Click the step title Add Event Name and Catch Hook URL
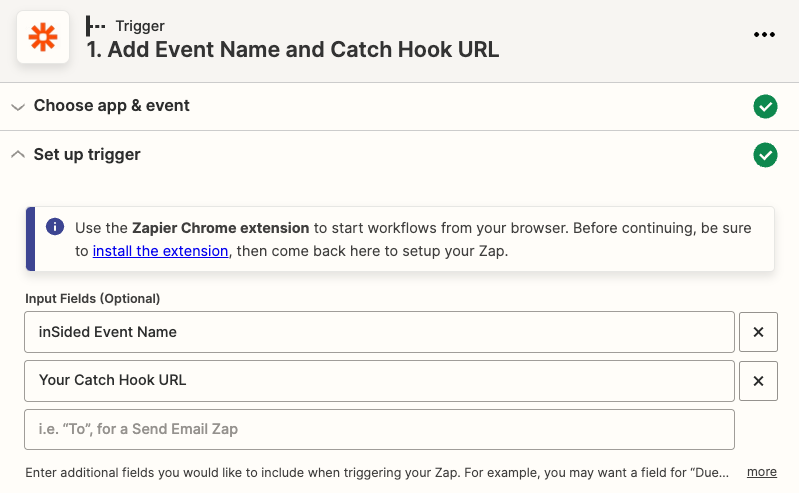 click(x=292, y=49)
